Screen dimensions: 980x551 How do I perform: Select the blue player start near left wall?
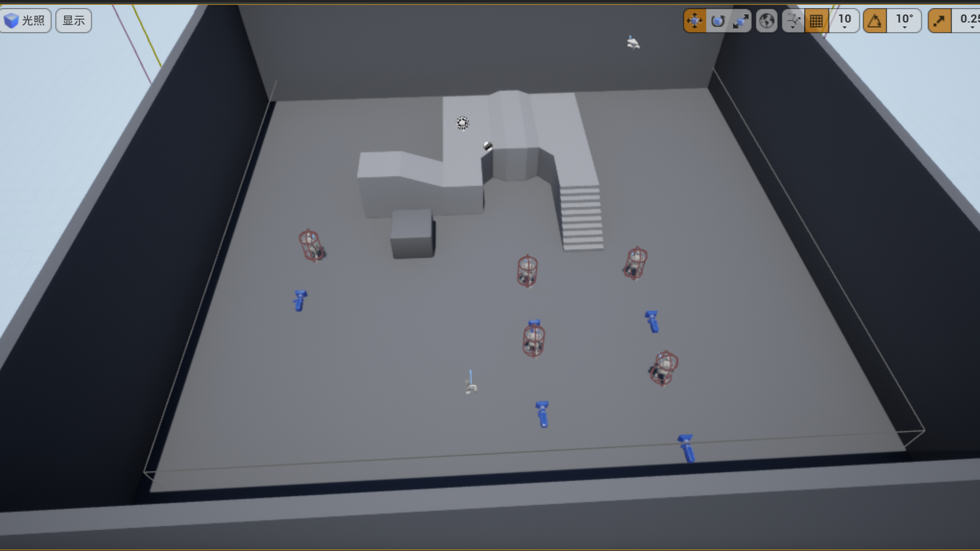300,301
